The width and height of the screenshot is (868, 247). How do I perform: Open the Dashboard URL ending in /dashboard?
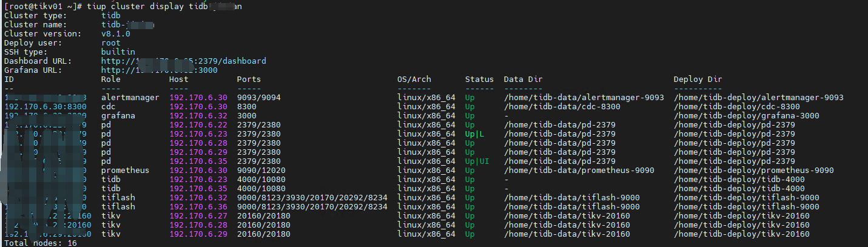pyautogui.click(x=183, y=61)
